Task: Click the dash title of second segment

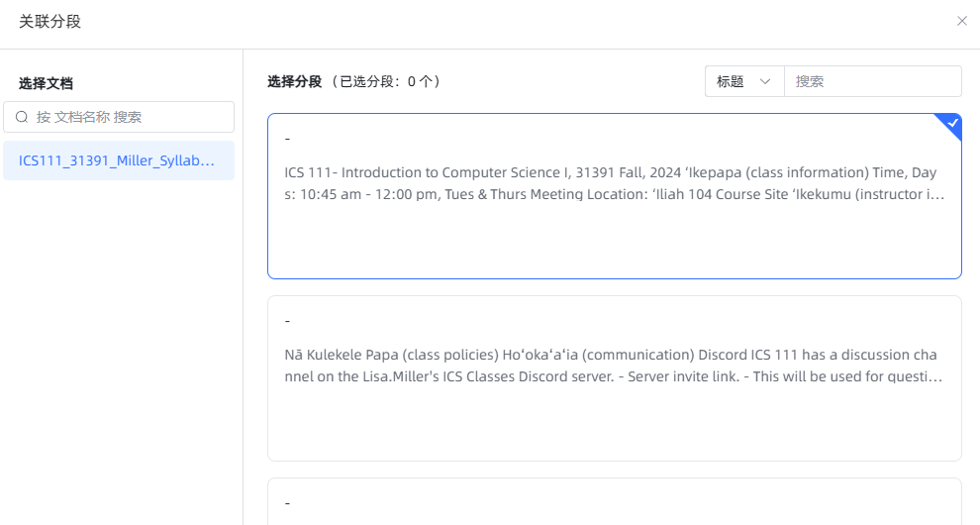Action: [x=287, y=321]
